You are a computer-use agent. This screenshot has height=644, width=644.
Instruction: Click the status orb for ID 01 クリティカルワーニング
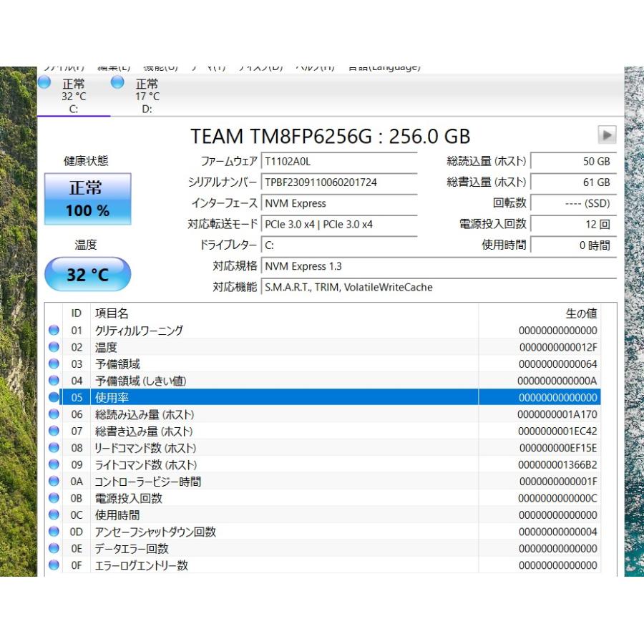click(x=54, y=330)
